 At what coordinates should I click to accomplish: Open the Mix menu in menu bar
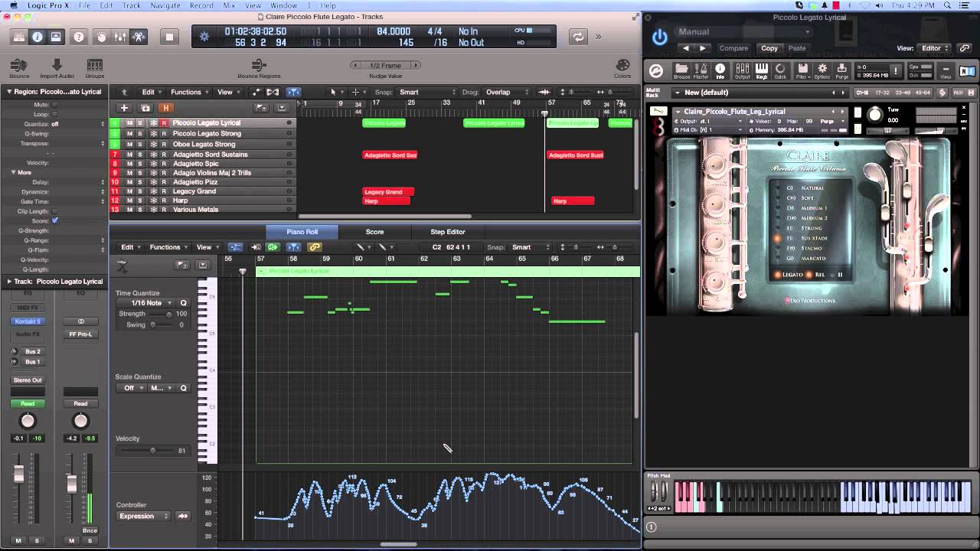(229, 5)
